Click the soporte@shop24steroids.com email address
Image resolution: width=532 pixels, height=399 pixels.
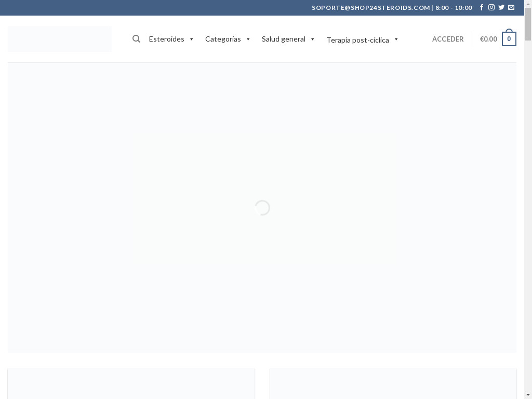pyautogui.click(x=371, y=7)
